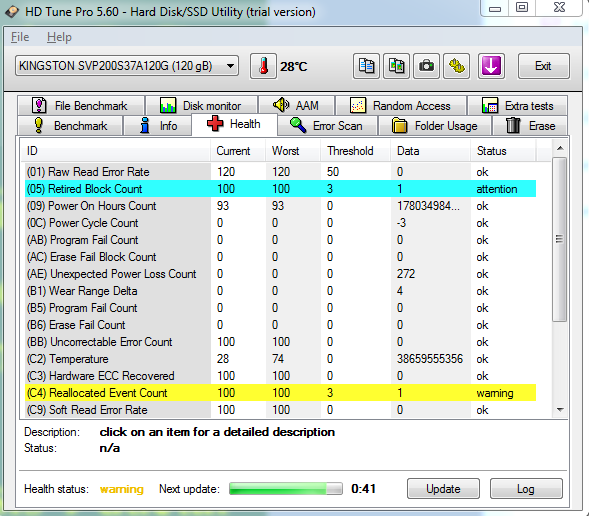The image size is (589, 516).
Task: Click the scrollbar up arrow
Action: (x=560, y=149)
